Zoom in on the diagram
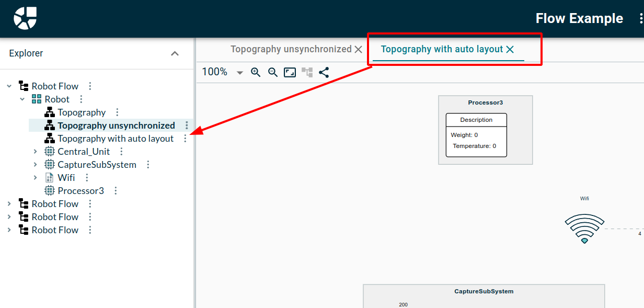 tap(256, 72)
